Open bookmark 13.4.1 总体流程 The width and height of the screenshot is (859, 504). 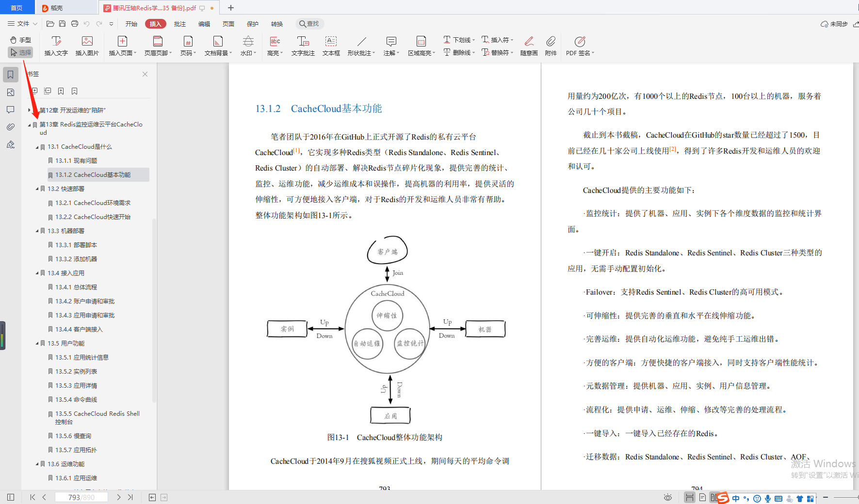[x=76, y=287]
